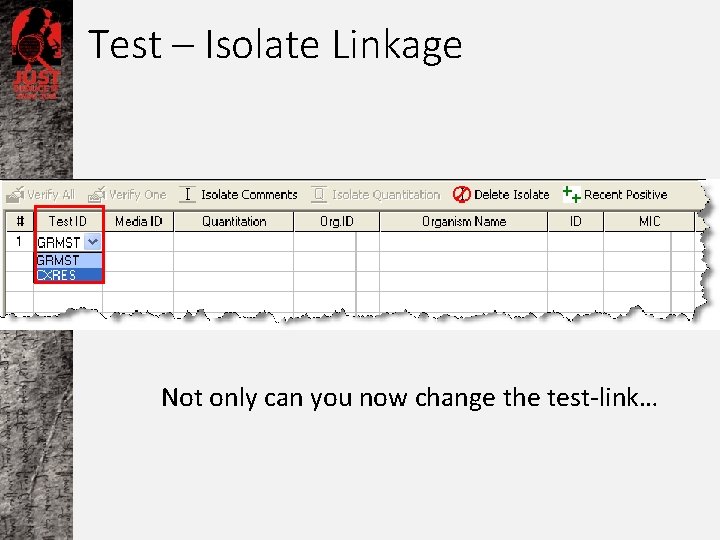Screen dimensions: 720x540
Task: Select GRMST from the dropdown list
Action: pos(58,260)
